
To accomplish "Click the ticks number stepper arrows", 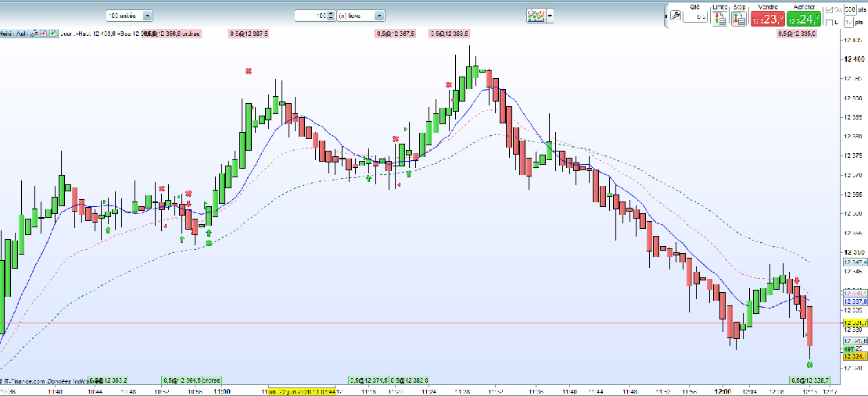I will (x=331, y=16).
